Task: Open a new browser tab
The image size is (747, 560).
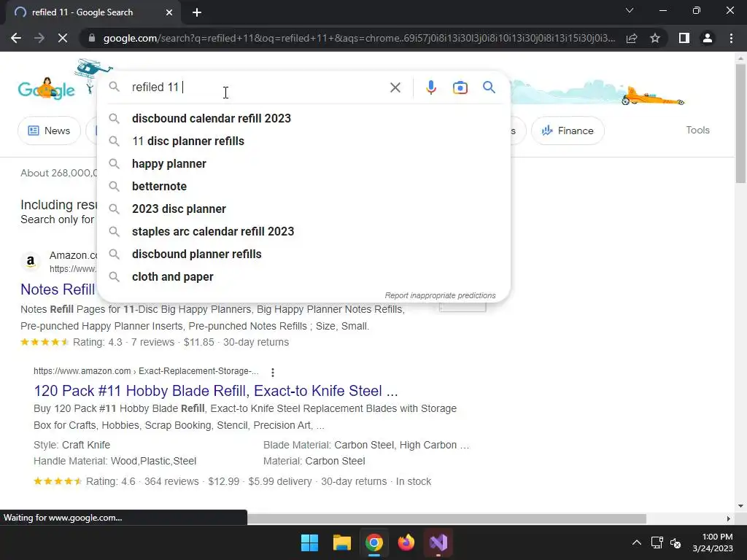Action: tap(197, 12)
